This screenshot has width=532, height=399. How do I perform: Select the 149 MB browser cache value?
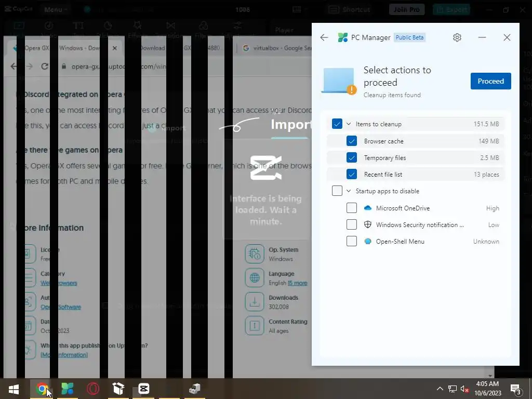(x=488, y=141)
